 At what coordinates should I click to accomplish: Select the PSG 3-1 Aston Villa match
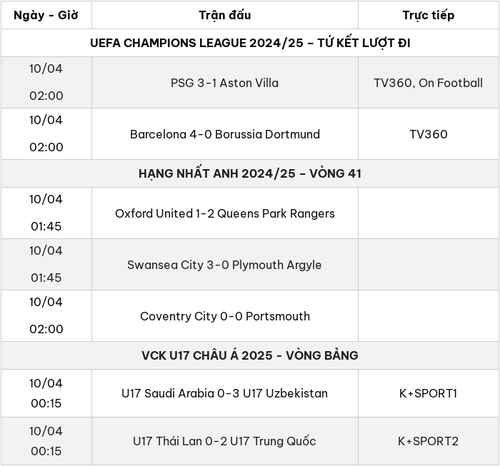(x=225, y=83)
